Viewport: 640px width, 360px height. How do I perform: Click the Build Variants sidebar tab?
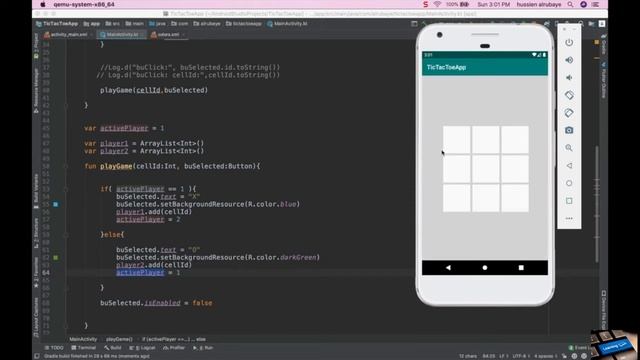point(36,191)
